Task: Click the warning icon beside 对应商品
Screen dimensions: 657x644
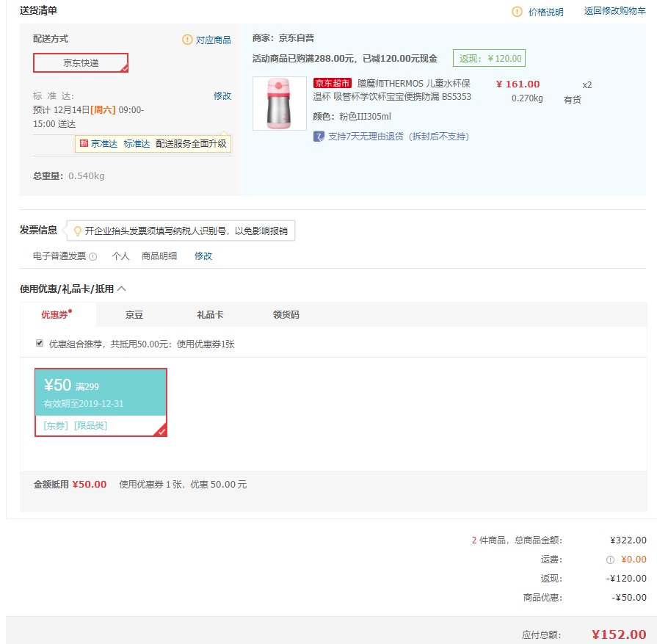Action: click(x=187, y=40)
